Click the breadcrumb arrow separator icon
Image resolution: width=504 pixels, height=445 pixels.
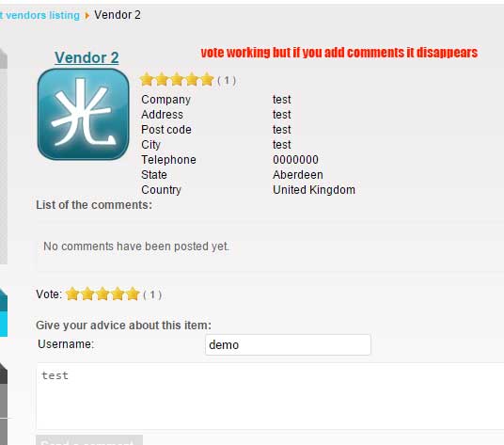pyautogui.click(x=87, y=15)
